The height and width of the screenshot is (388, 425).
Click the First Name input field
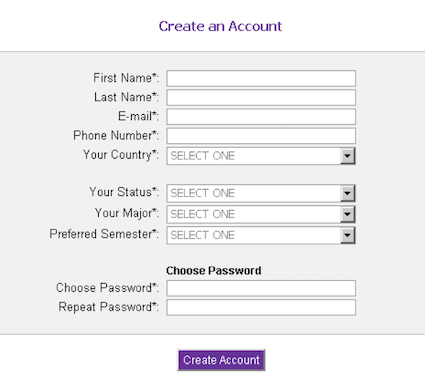tap(261, 78)
